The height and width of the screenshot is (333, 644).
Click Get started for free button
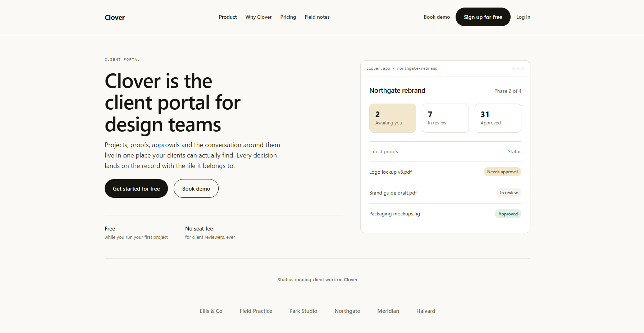point(136,188)
